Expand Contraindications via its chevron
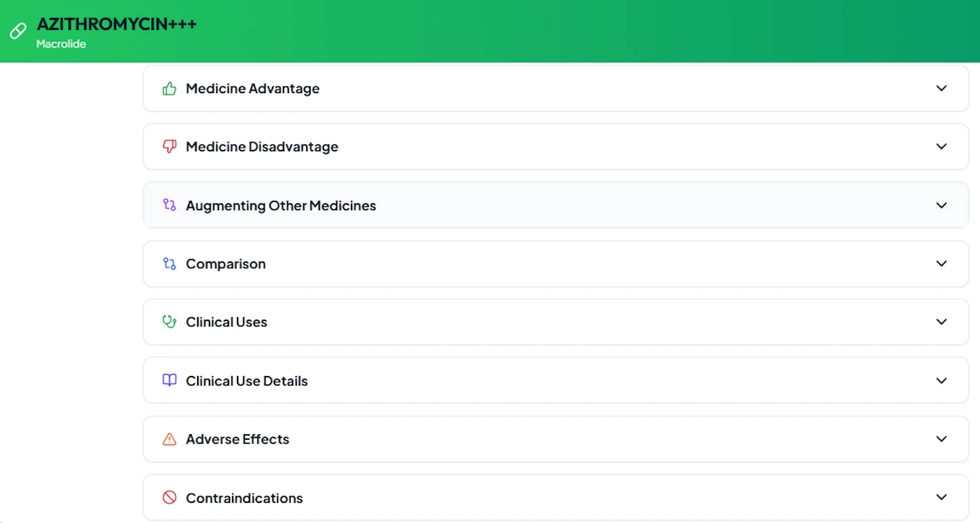This screenshot has width=980, height=523. 941,497
